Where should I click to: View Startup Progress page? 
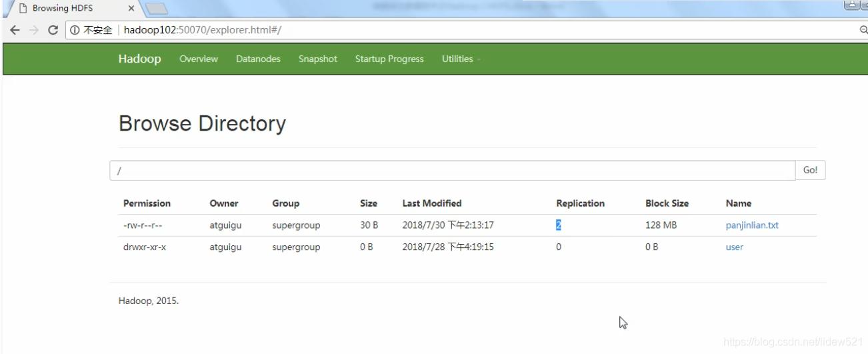pos(389,59)
